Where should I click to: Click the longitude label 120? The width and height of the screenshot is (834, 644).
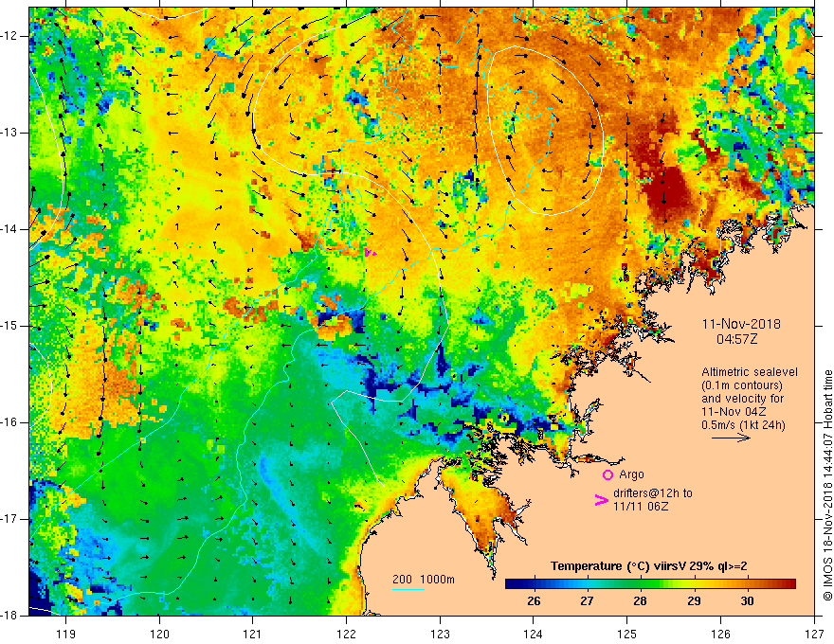(159, 634)
